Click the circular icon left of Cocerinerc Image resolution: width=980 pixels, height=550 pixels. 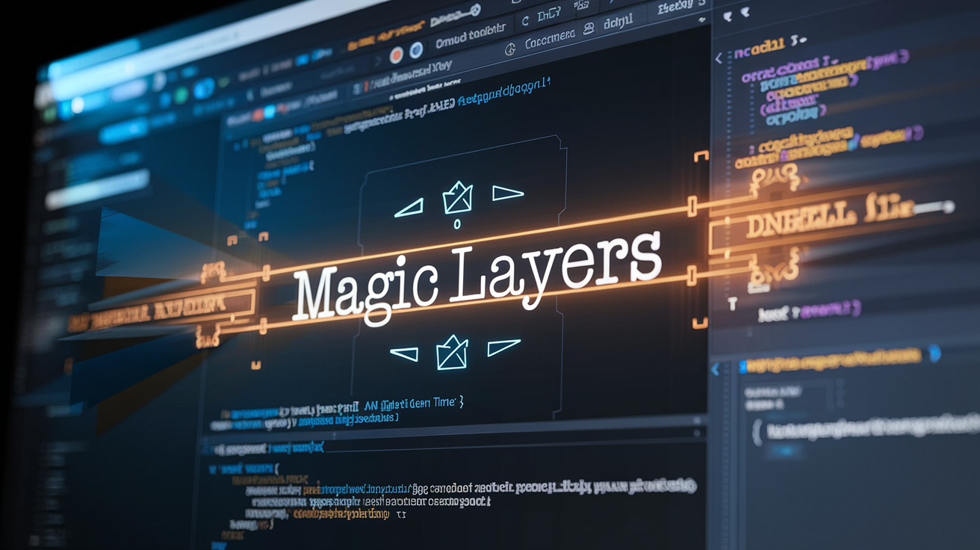(512, 49)
